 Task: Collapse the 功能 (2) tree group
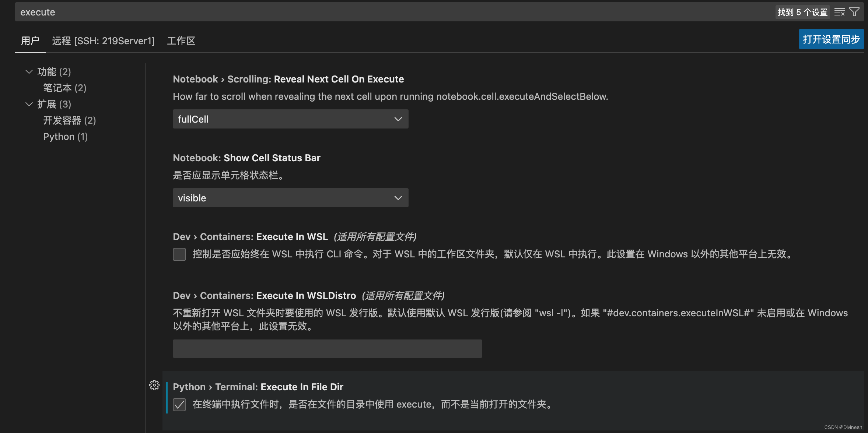pos(29,72)
